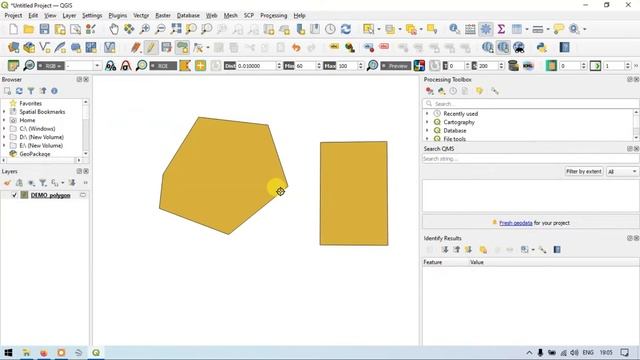Open Identify Features tool
Viewport: 640px width, 360px height.
(454, 29)
